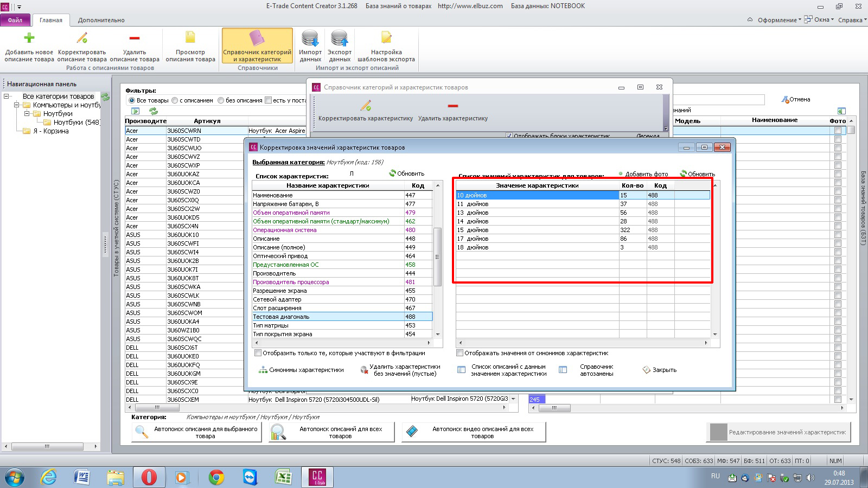Open Opera browser from taskbar
This screenshot has width=868, height=488.
[x=149, y=477]
